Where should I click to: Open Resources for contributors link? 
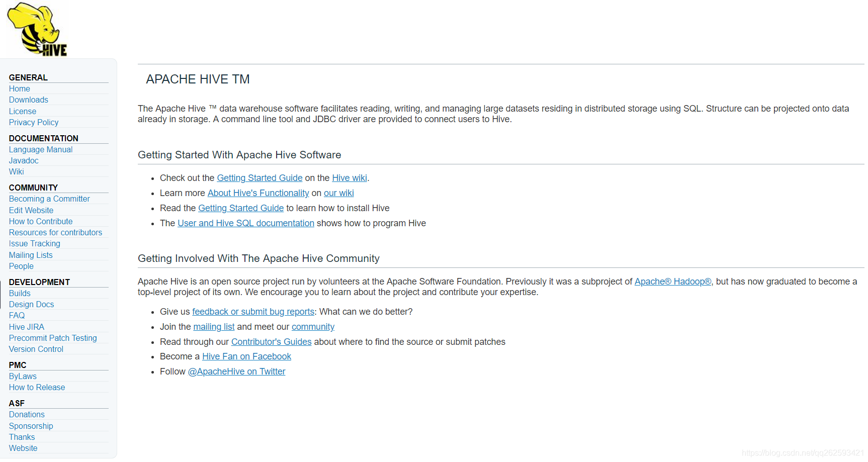(55, 232)
